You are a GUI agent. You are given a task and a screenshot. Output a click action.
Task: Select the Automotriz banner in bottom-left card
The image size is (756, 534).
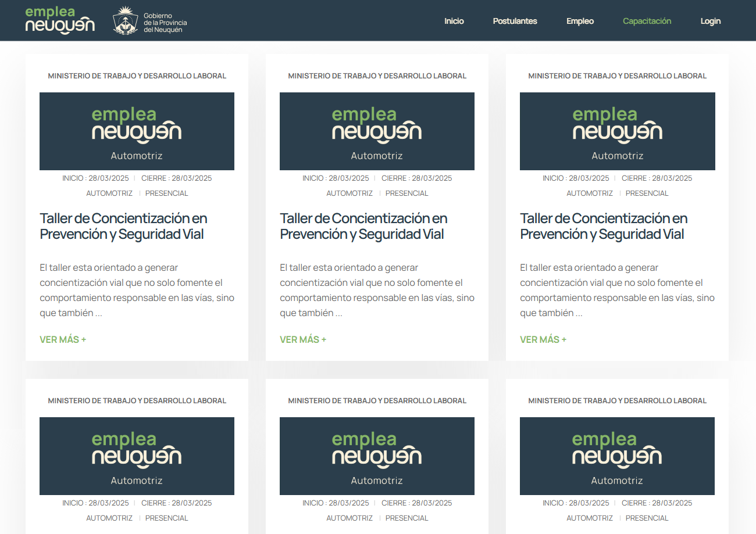137,456
